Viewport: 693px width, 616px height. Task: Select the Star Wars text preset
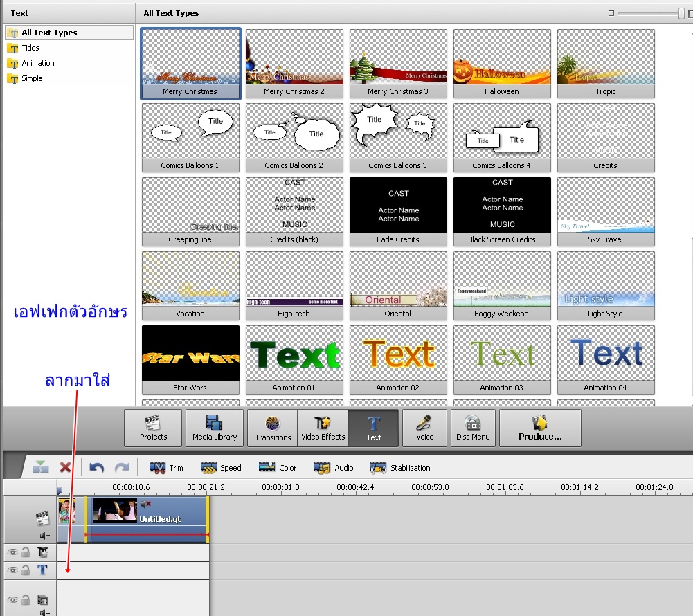[190, 360]
